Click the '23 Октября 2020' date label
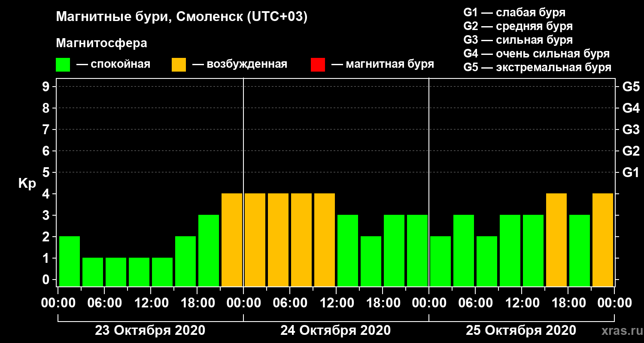Screen dimensions: 644x343 [x=150, y=331]
